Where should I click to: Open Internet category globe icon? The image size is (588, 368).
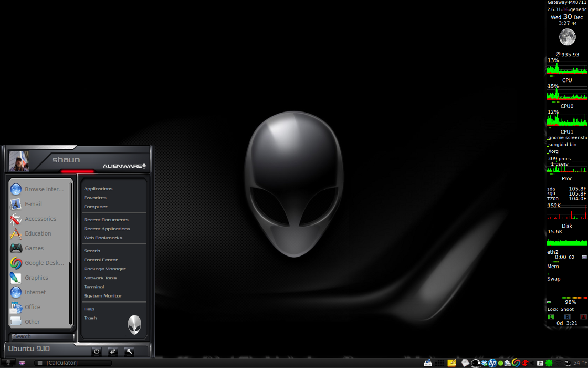pyautogui.click(x=16, y=292)
